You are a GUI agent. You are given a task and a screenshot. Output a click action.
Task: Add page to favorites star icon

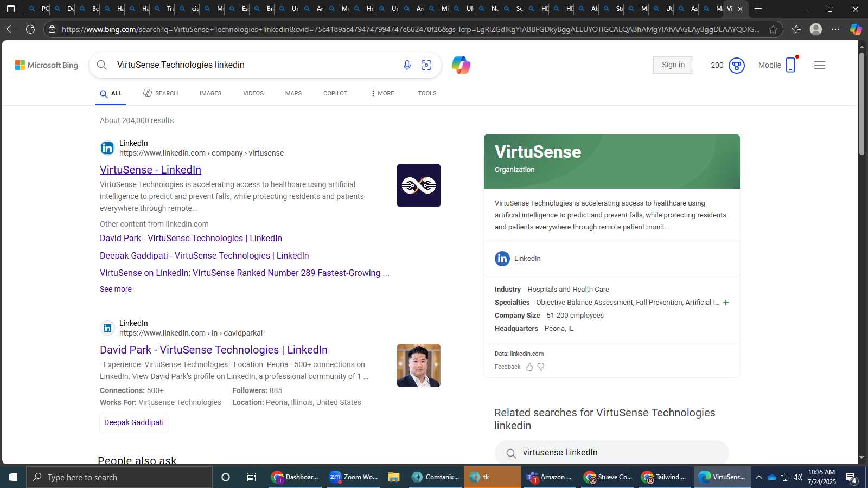coord(773,29)
